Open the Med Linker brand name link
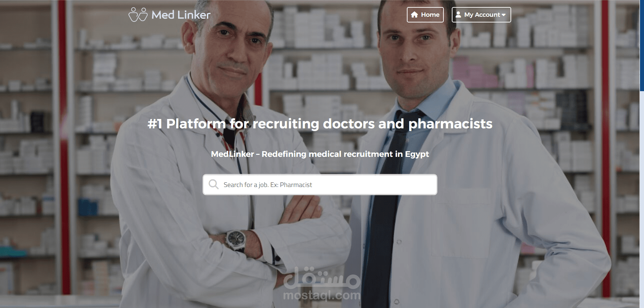 [181, 15]
